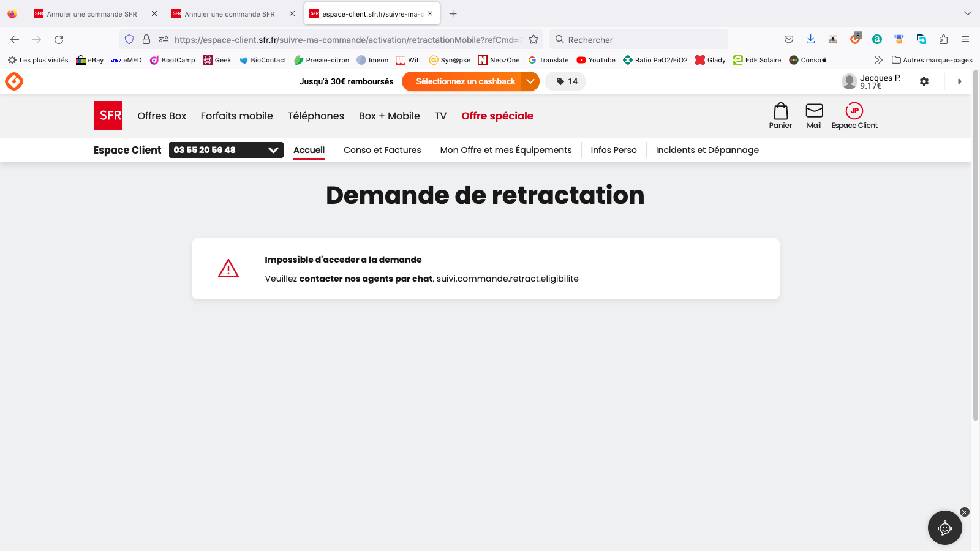Expand the phone line number dropdown
Image resolution: width=980 pixels, height=551 pixels.
tap(274, 150)
